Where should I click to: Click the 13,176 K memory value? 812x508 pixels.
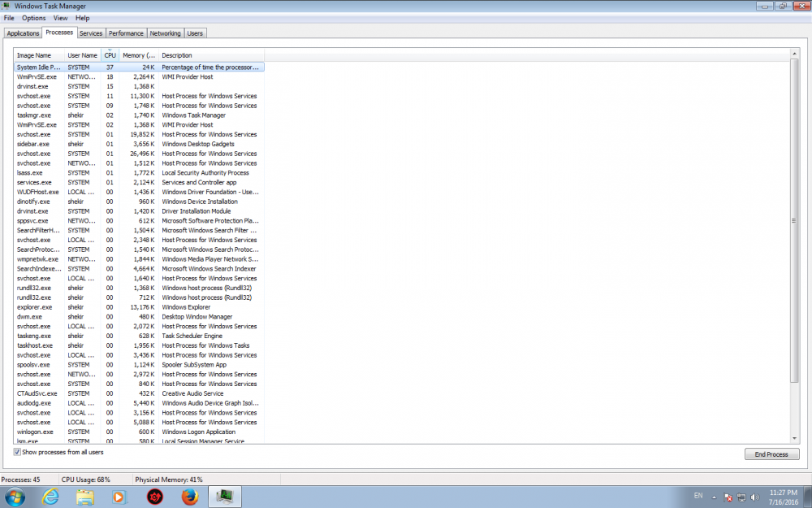(x=142, y=307)
